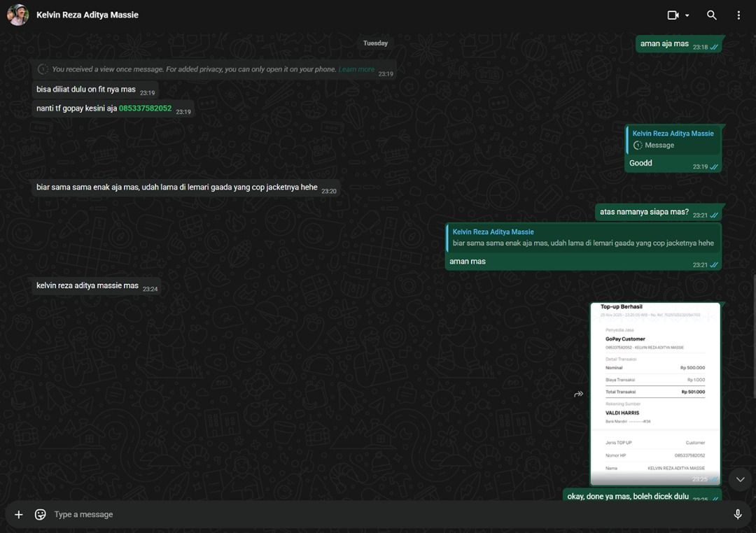Expand the call options dropdown arrow
The height and width of the screenshot is (533, 756).
pos(687,15)
